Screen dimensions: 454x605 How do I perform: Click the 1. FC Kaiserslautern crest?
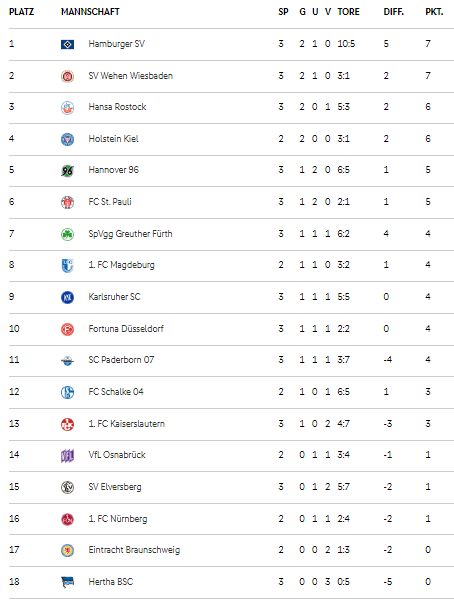tap(68, 424)
